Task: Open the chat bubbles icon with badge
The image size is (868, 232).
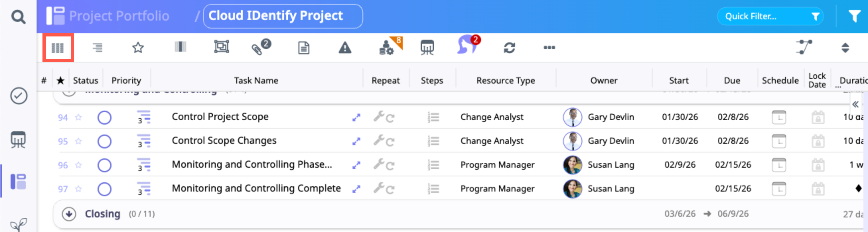Action: click(468, 46)
